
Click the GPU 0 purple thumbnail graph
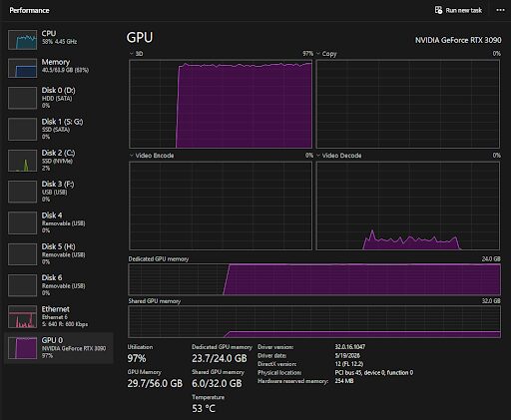tap(22, 348)
